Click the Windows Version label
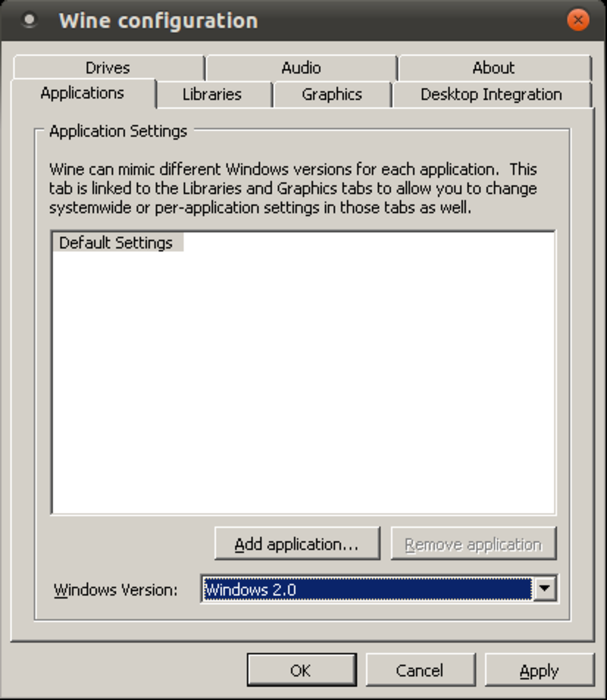 click(x=116, y=590)
